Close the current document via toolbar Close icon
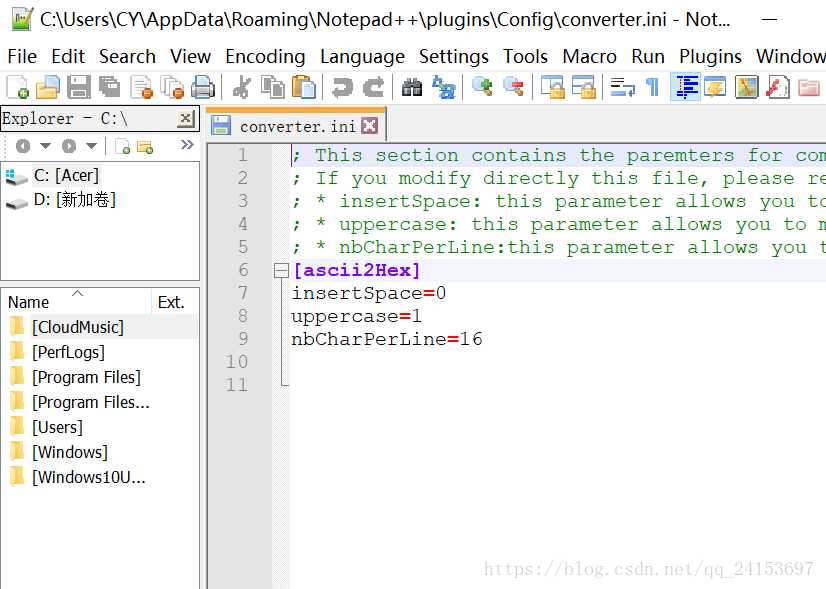Viewport: 826px width, 589px height. [141, 87]
